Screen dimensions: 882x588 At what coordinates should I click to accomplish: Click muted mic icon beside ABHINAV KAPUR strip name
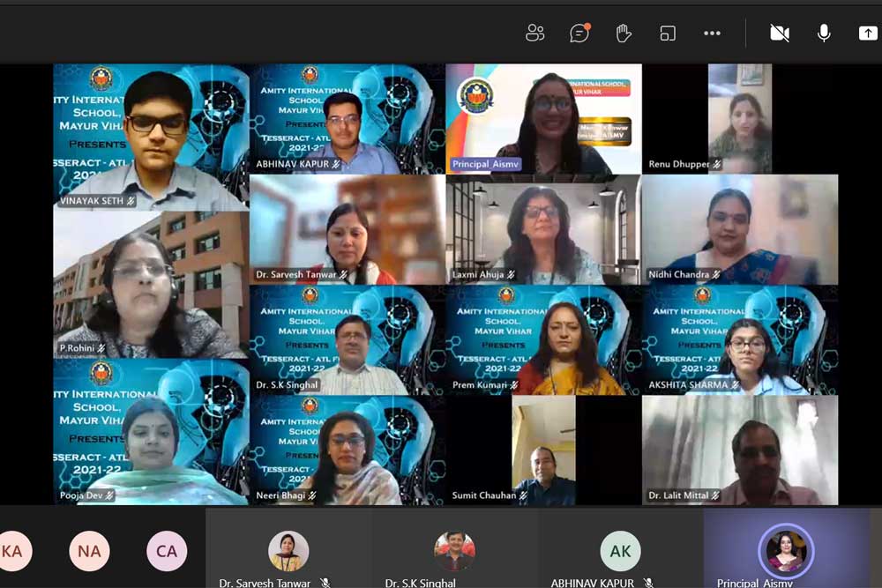click(x=648, y=583)
